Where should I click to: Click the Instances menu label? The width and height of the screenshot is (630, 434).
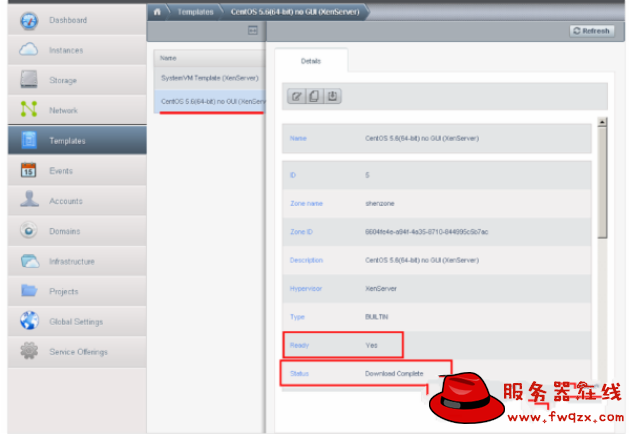(x=66, y=50)
